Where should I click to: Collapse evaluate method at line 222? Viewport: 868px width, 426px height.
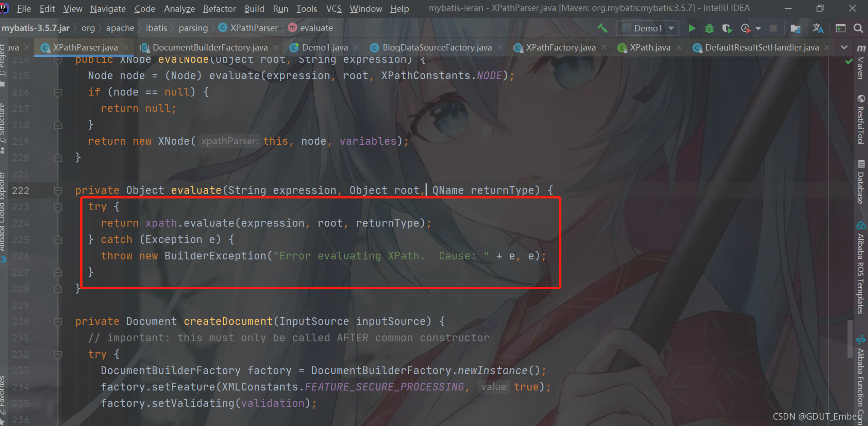pos(58,191)
